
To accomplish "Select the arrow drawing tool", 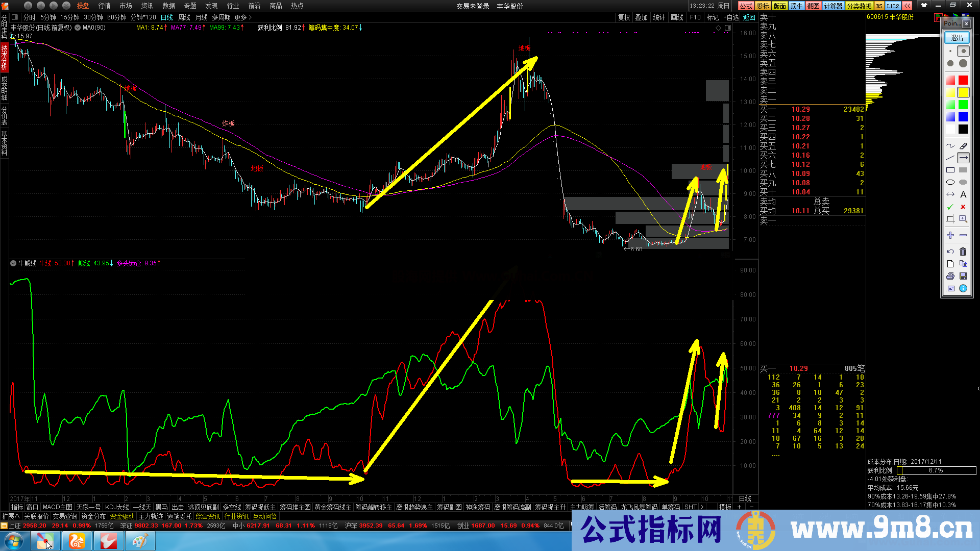I will (x=963, y=158).
